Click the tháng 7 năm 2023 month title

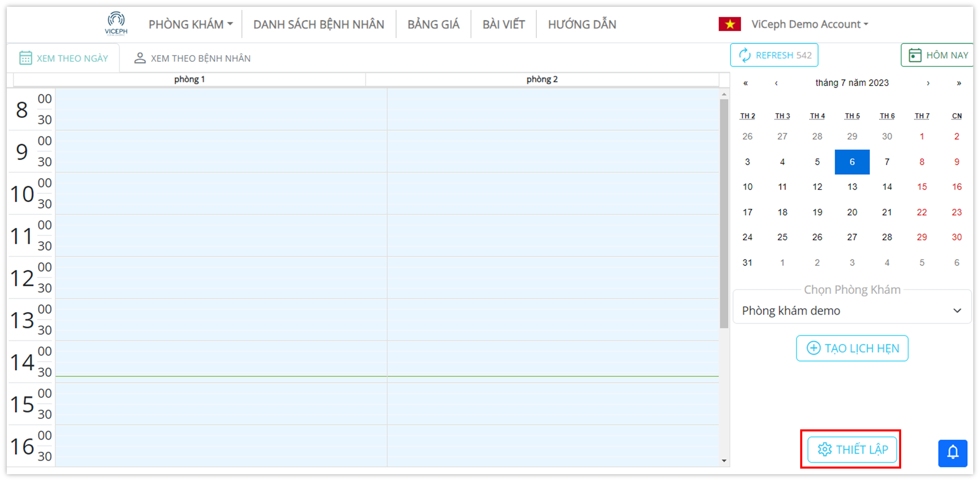click(x=852, y=83)
